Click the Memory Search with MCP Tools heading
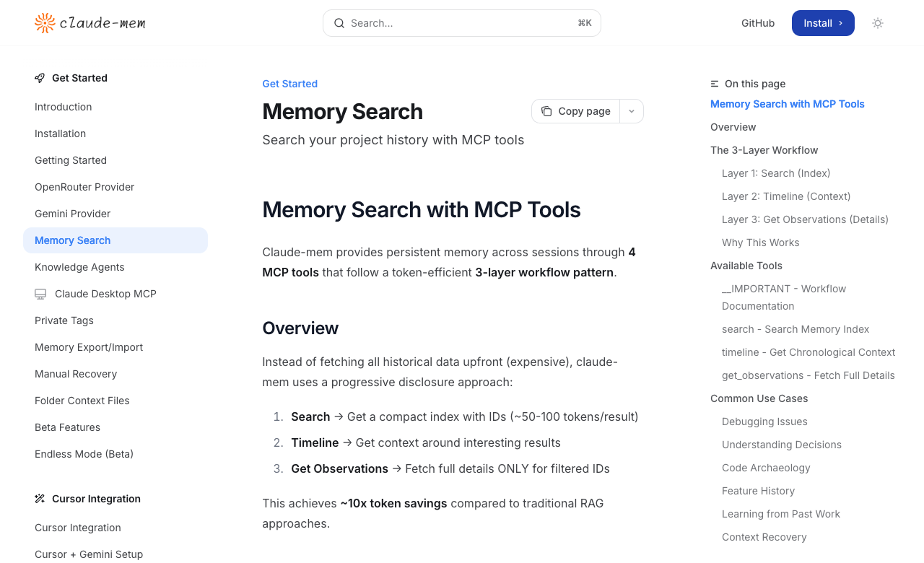The width and height of the screenshot is (924, 563). 422,209
